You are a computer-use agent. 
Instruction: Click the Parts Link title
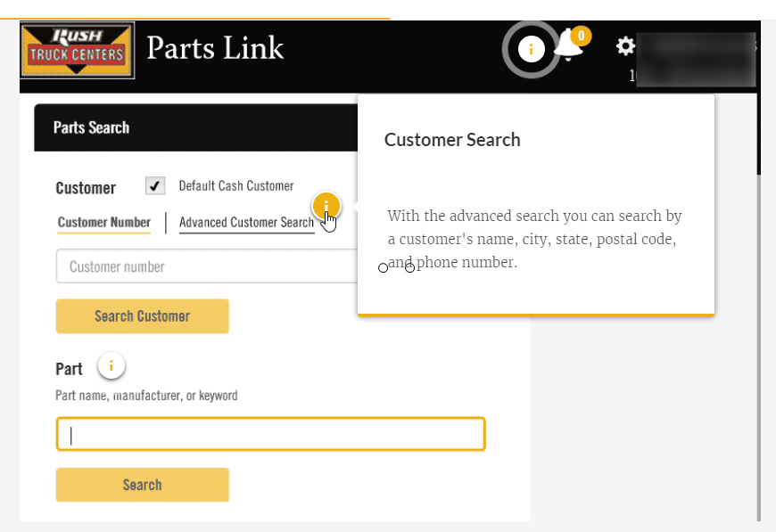coord(215,48)
